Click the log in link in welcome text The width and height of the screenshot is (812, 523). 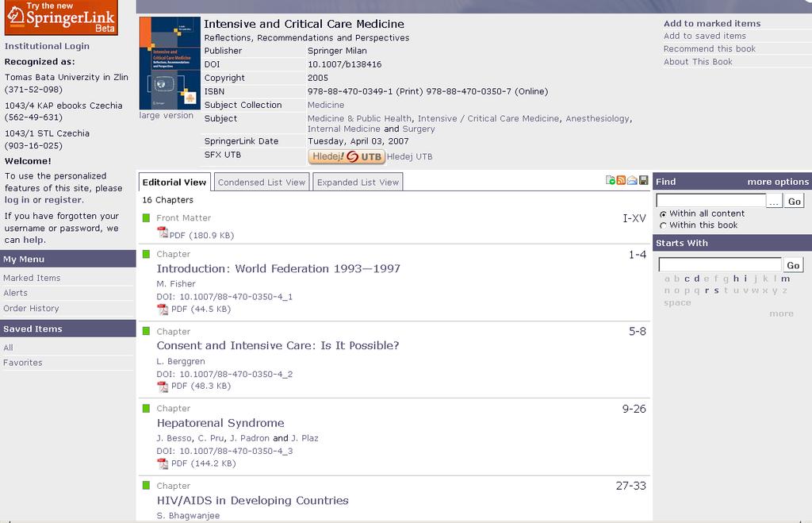pos(17,200)
